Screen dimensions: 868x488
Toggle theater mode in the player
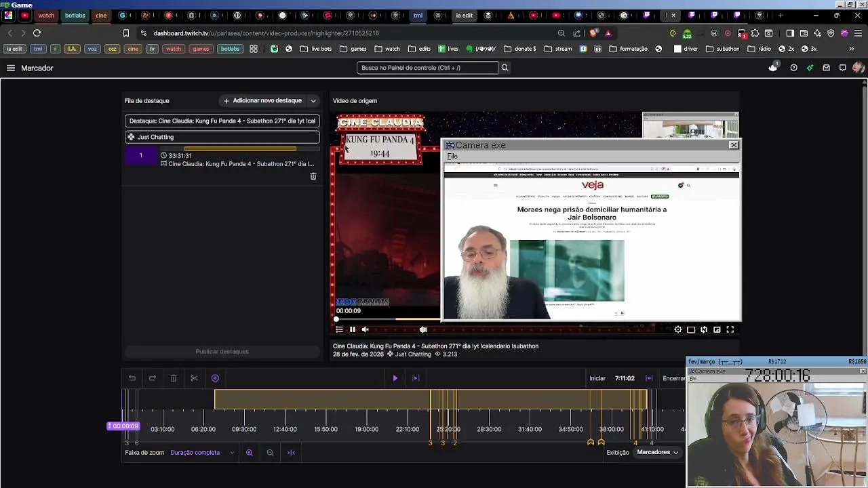(x=691, y=329)
